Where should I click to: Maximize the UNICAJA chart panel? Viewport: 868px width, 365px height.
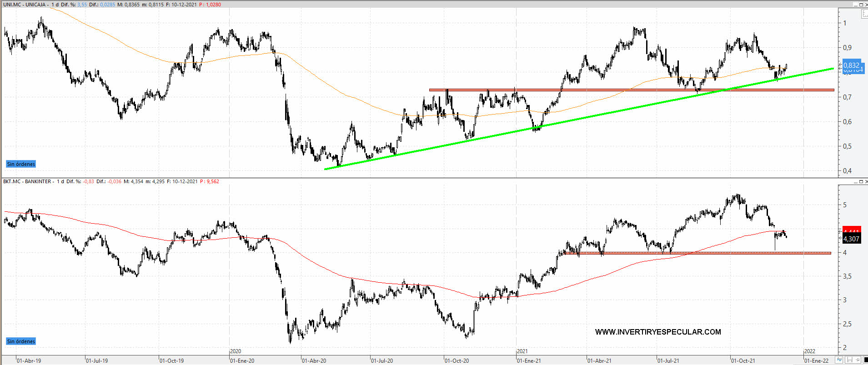click(861, 4)
